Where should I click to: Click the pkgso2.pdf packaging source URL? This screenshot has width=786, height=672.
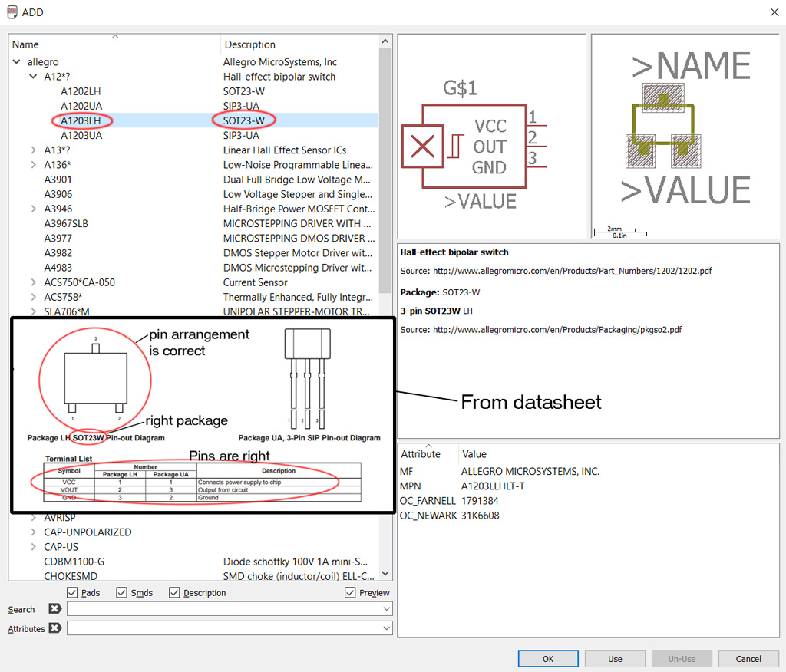coord(557,329)
